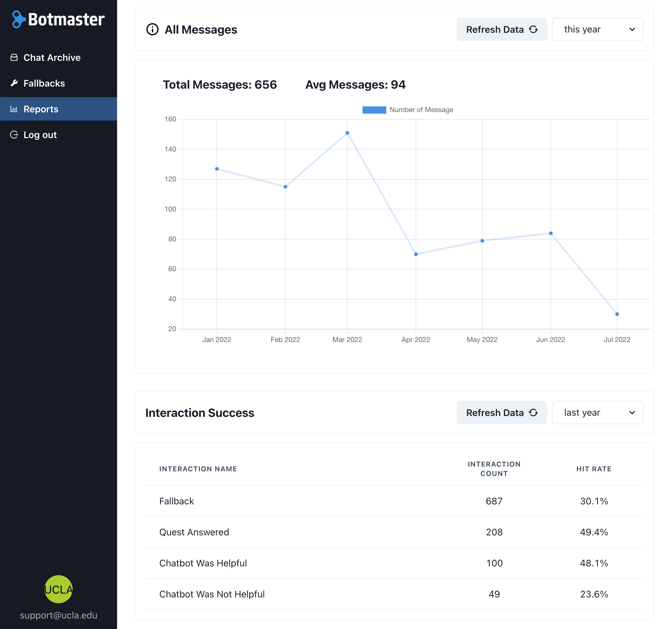This screenshot has height=629, width=672.
Task: Select the Jul 2022 data point
Action: click(x=617, y=314)
